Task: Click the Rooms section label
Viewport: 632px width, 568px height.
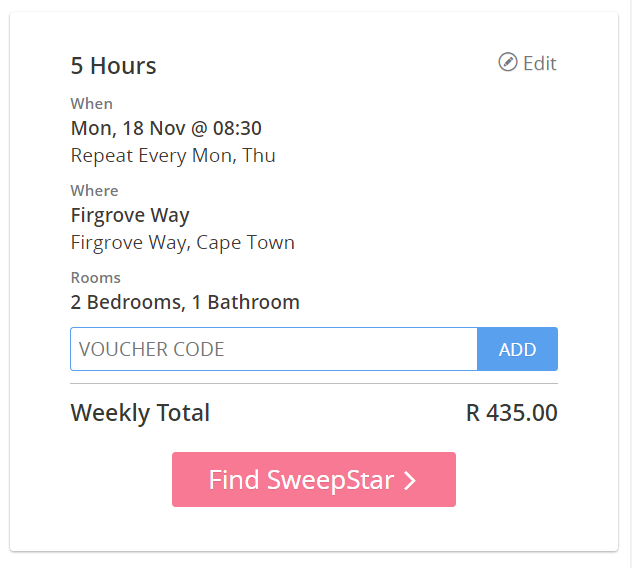Action: [96, 278]
